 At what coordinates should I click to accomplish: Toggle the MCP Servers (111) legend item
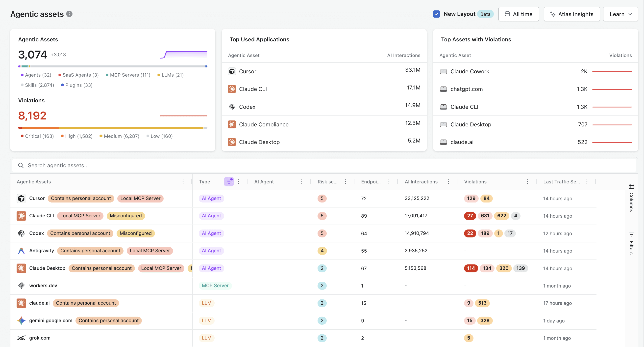tap(128, 75)
